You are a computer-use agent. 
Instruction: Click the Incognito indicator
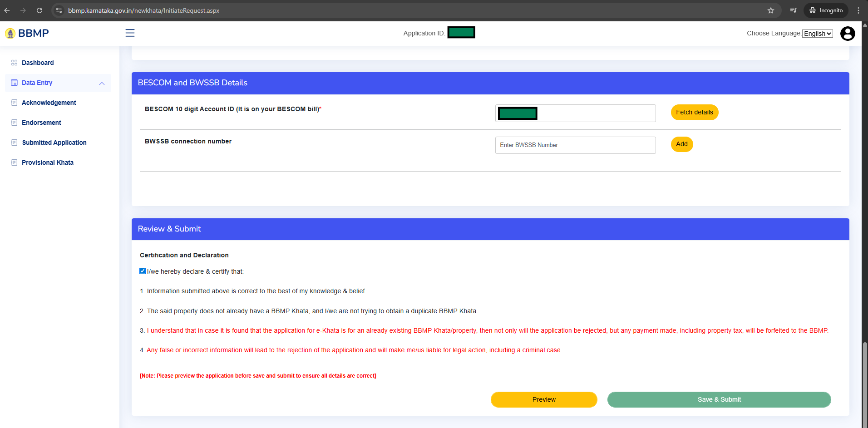(x=826, y=10)
